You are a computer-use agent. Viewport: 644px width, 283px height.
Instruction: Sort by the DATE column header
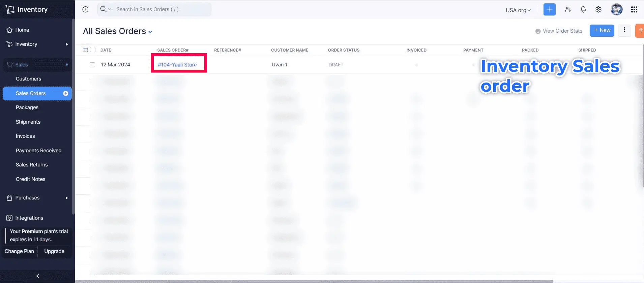point(106,50)
